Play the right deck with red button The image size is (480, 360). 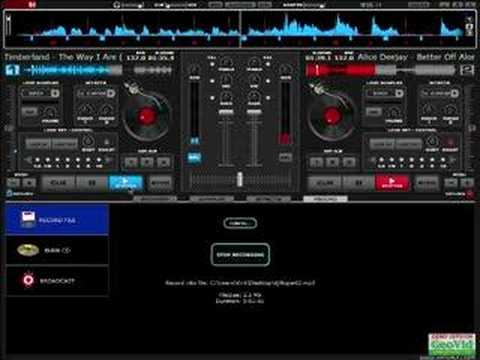pos(392,183)
